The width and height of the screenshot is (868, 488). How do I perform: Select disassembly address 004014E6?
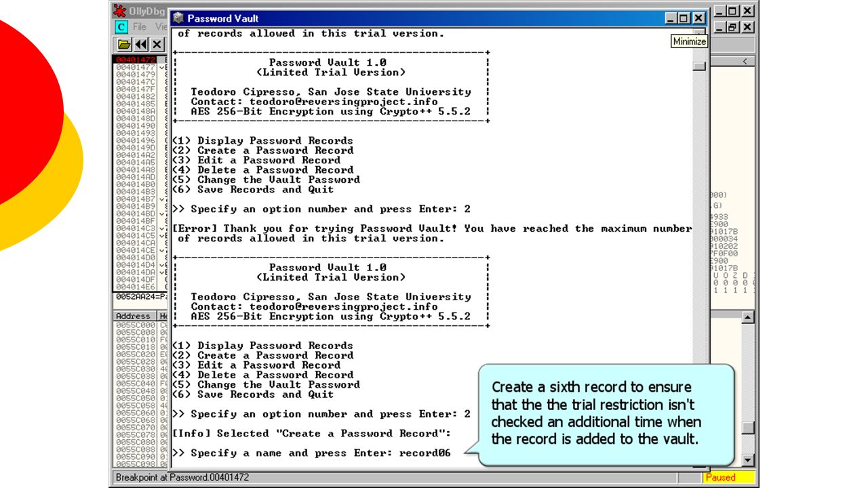point(136,287)
